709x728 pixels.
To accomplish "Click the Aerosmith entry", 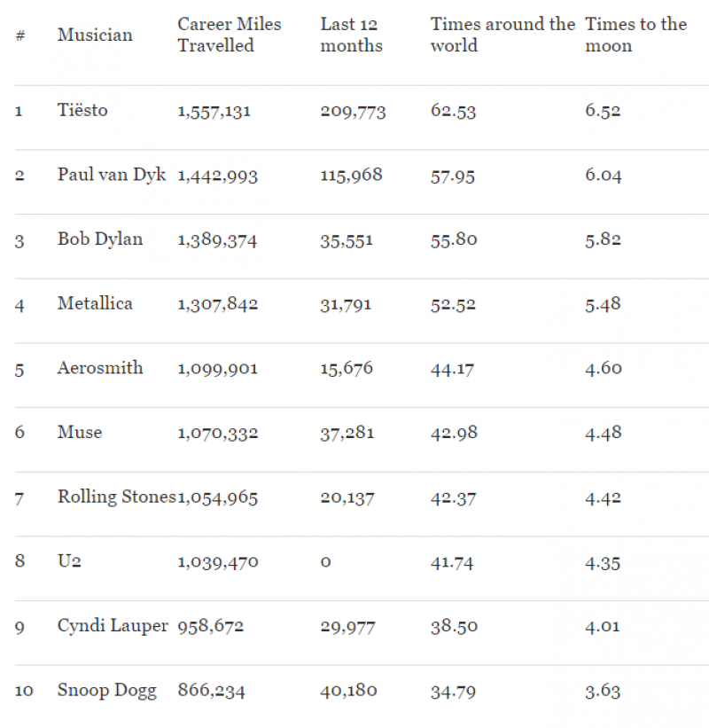I will [x=100, y=368].
